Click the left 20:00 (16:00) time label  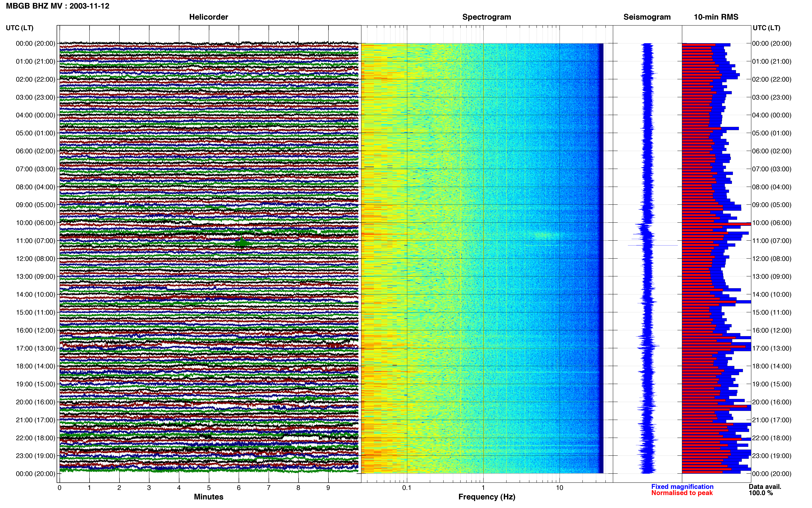36,402
